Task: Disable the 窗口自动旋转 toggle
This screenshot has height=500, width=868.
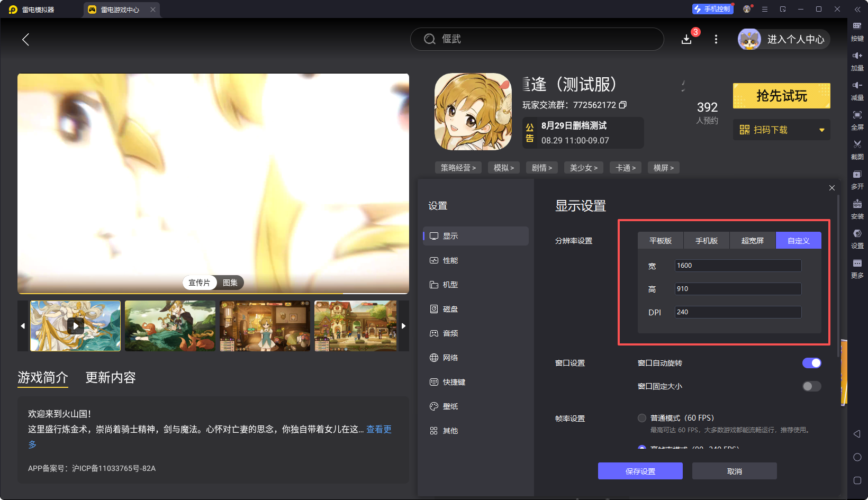Action: (811, 363)
